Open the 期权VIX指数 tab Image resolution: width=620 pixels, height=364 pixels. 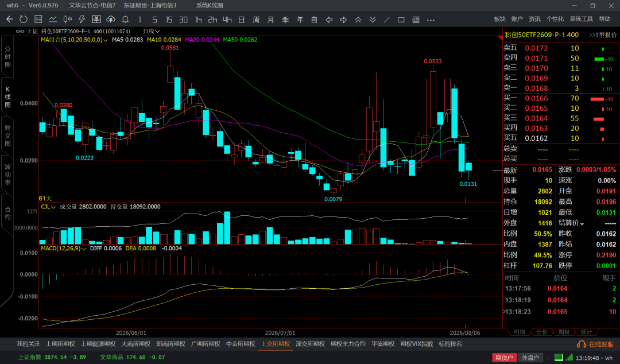tap(416, 344)
